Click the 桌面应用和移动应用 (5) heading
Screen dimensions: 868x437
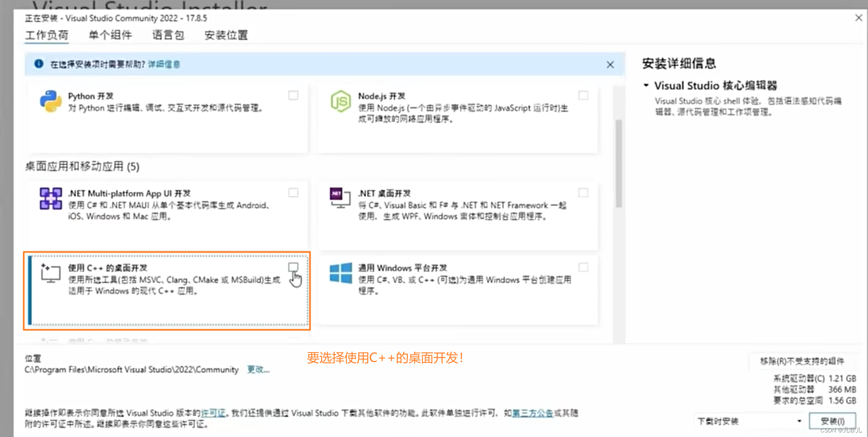[82, 167]
